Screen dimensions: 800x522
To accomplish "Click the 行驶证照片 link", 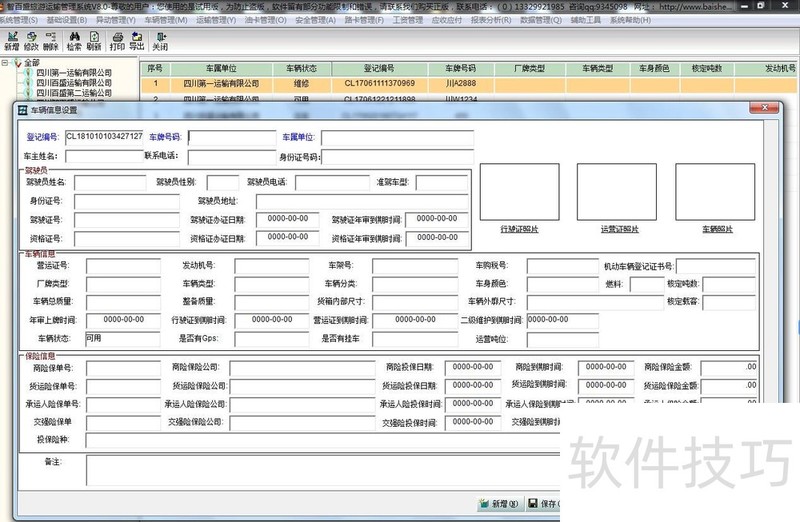I will (519, 229).
